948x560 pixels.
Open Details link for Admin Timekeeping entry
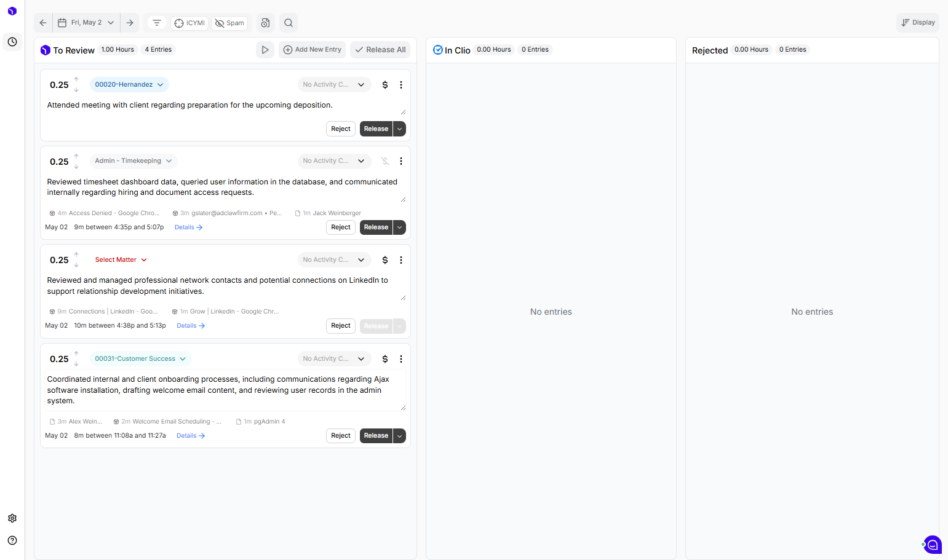click(x=189, y=227)
